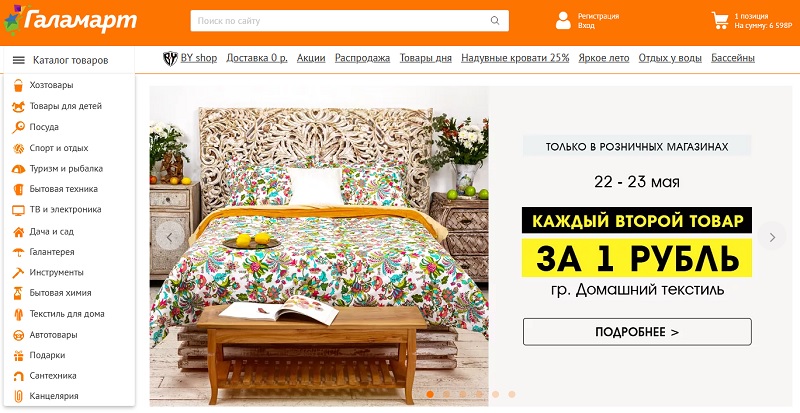Click the search magnifier icon
Image resolution: width=800 pixels, height=413 pixels.
coord(495,21)
